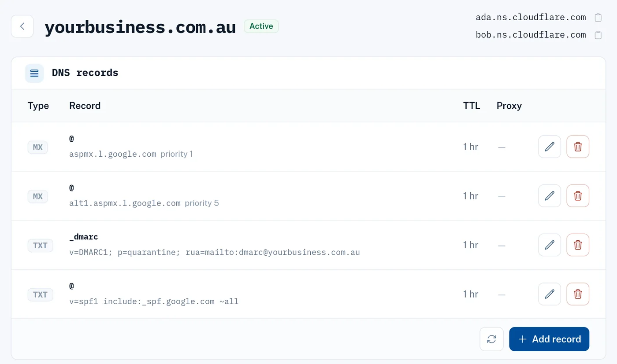Click the Active status badge
The width and height of the screenshot is (617, 364).
click(x=261, y=26)
